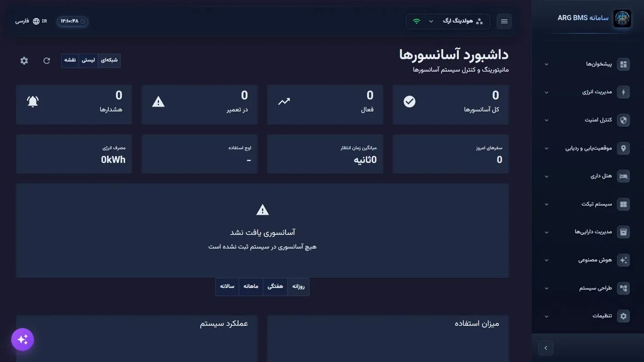Click the میزان استفاده chart heading
This screenshot has width=644, height=362.
477,324
